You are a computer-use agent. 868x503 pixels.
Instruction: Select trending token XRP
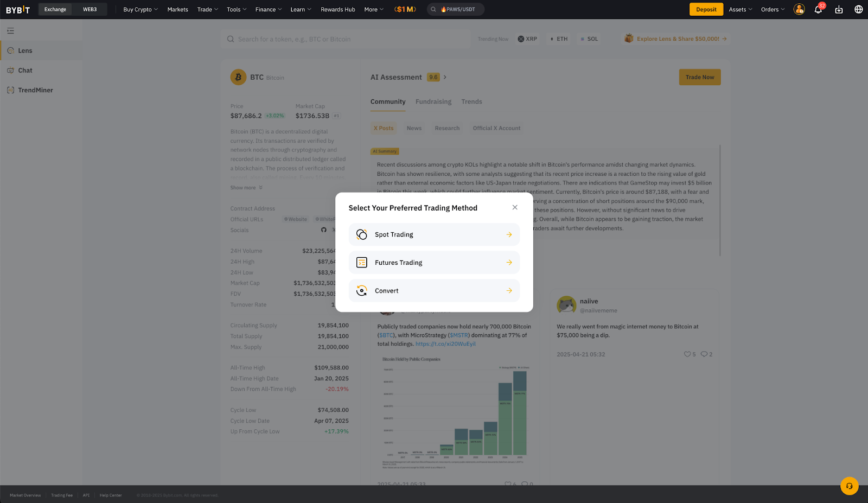pyautogui.click(x=527, y=39)
